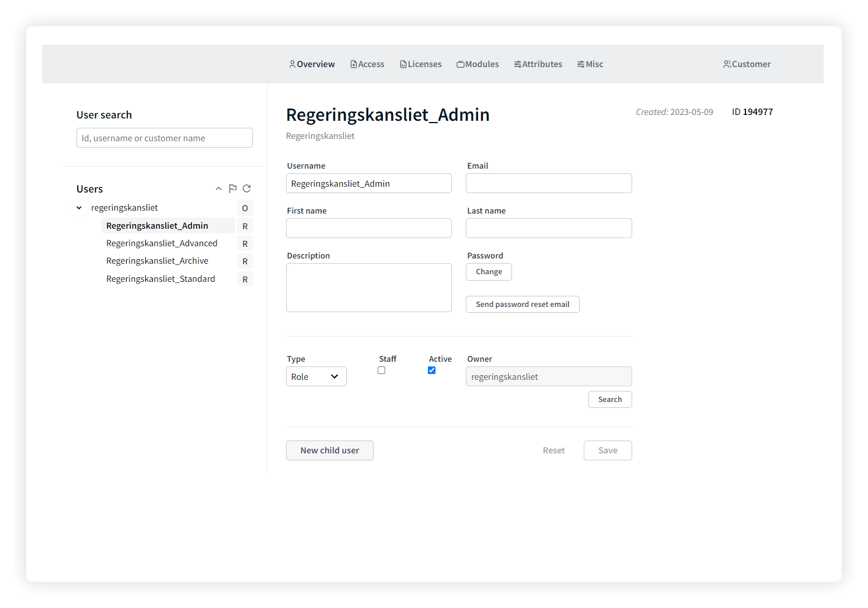Open the Overview tab
Viewport: 868px width, 608px height.
click(x=312, y=64)
